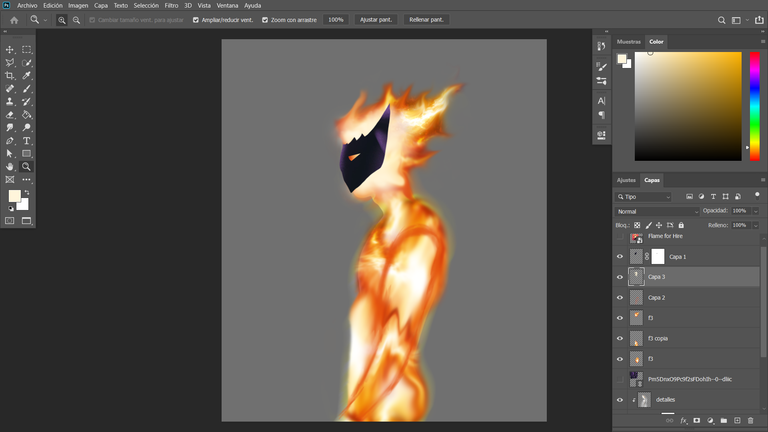Delete layer with trash icon
This screenshot has width=768, height=432.
click(x=750, y=420)
